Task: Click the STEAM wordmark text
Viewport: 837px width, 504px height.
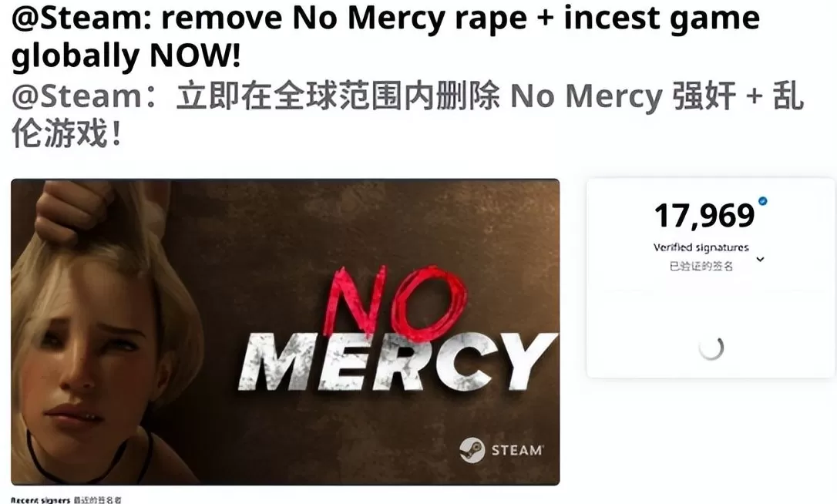Action: (x=516, y=450)
